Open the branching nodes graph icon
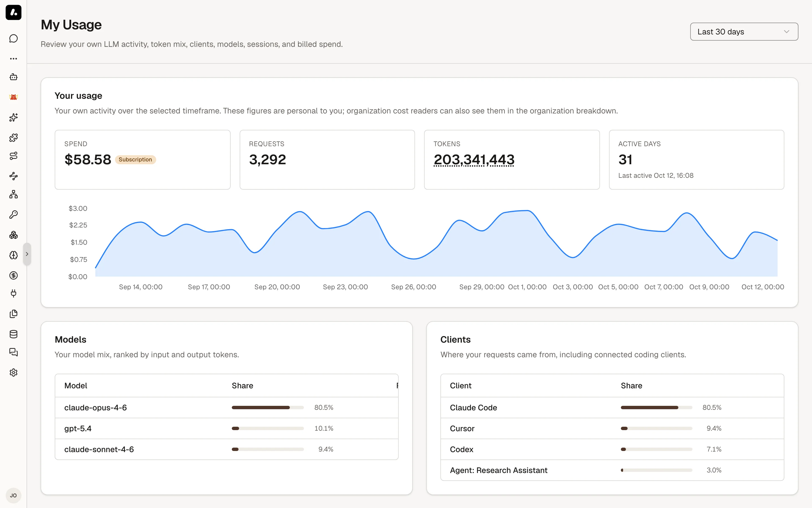The height and width of the screenshot is (508, 812). click(14, 176)
